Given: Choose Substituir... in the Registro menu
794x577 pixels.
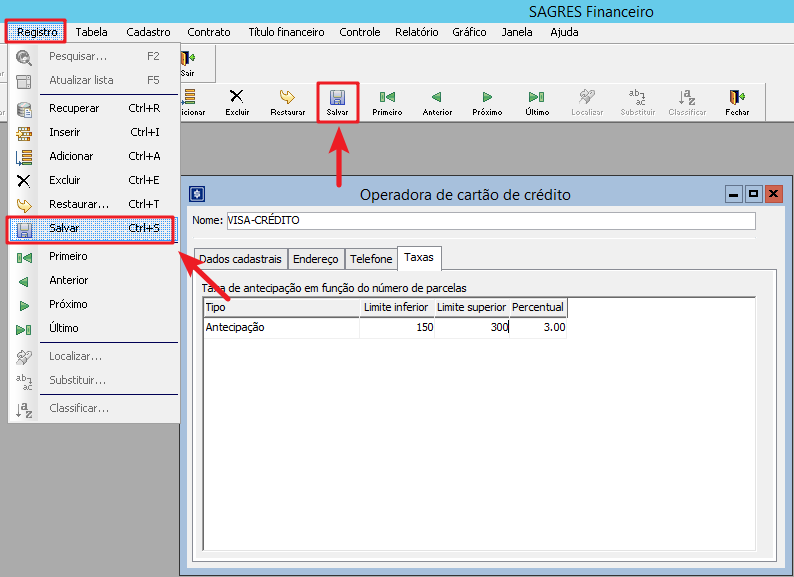Looking at the screenshot, I should (94, 380).
